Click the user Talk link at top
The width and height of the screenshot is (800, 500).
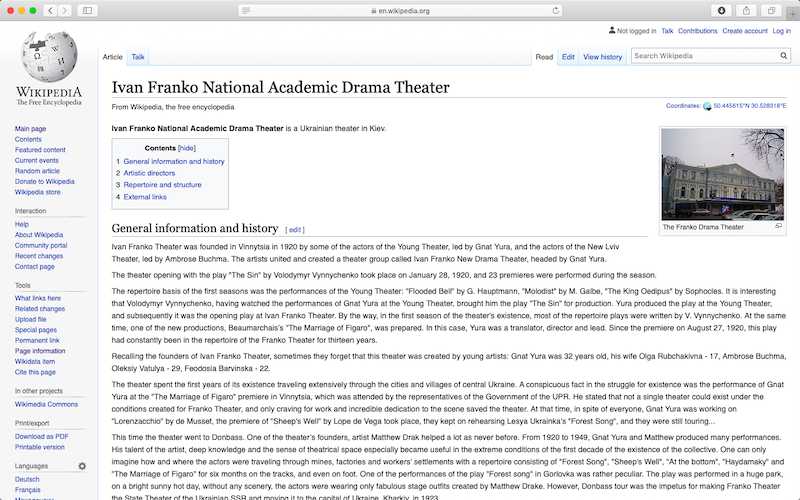(667, 31)
